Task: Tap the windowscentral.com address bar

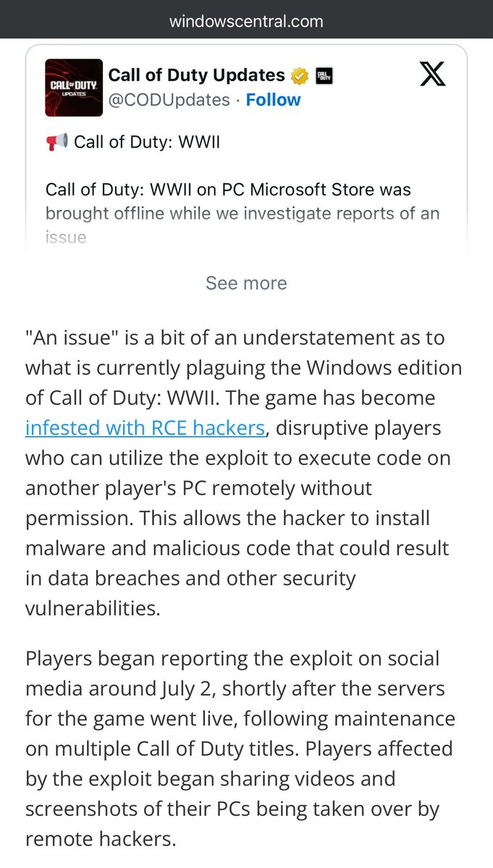Action: 246,21
